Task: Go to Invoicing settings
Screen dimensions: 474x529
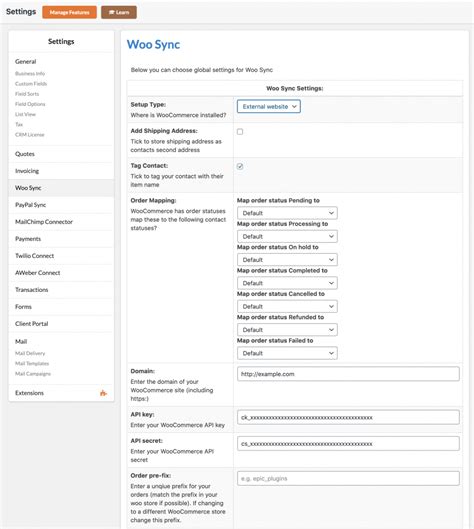Action: pyautogui.click(x=61, y=171)
